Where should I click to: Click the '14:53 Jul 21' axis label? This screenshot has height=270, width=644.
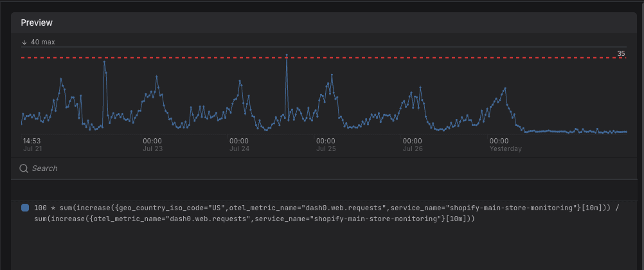tap(32, 145)
